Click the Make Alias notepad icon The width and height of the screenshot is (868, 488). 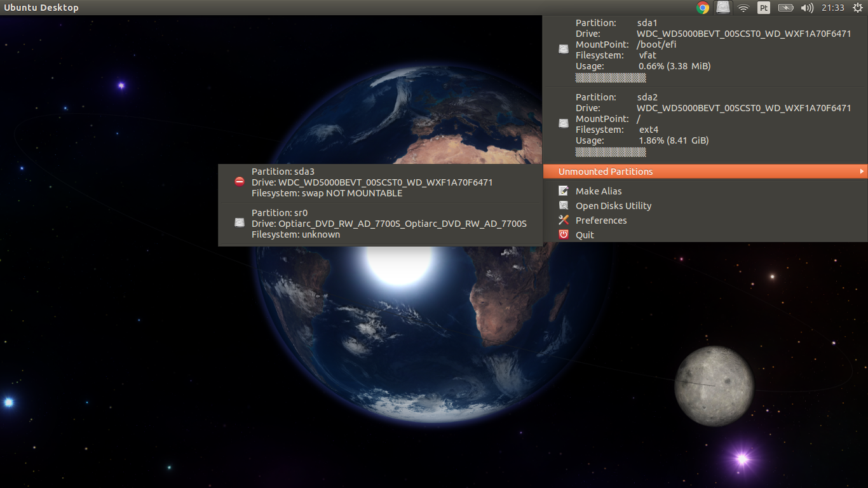[x=564, y=191]
